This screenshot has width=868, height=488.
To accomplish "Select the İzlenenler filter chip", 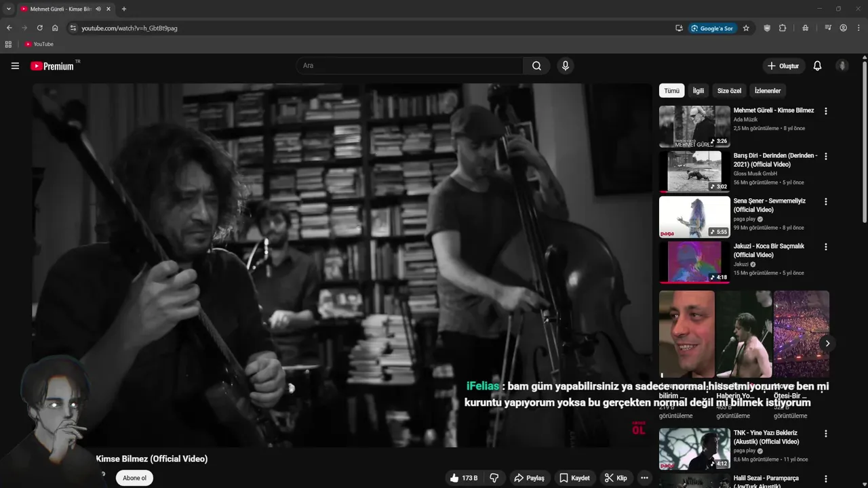I will click(x=768, y=91).
